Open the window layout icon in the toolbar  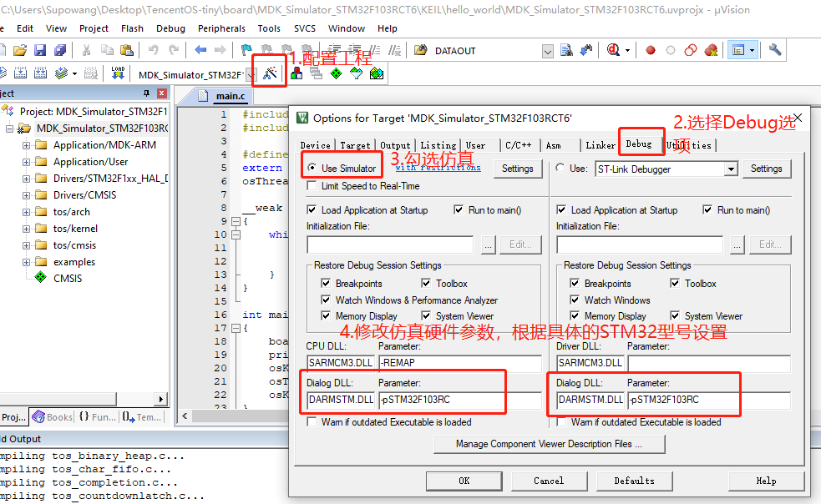pos(738,51)
